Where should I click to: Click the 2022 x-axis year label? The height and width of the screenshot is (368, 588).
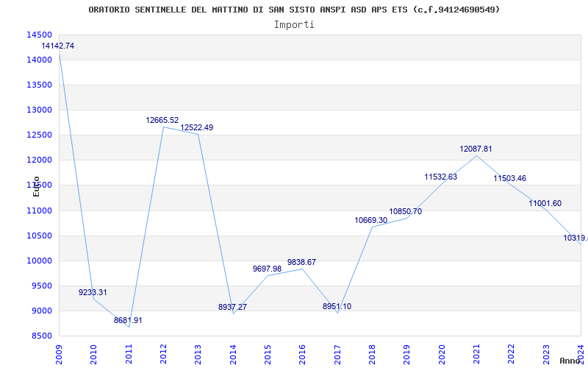point(512,354)
